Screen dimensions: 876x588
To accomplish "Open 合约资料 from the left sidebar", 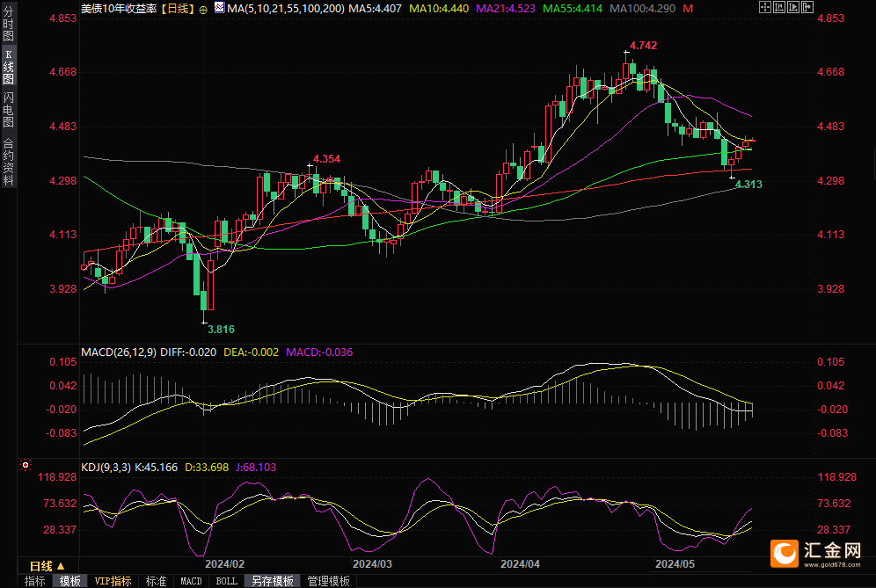I will pyautogui.click(x=8, y=162).
